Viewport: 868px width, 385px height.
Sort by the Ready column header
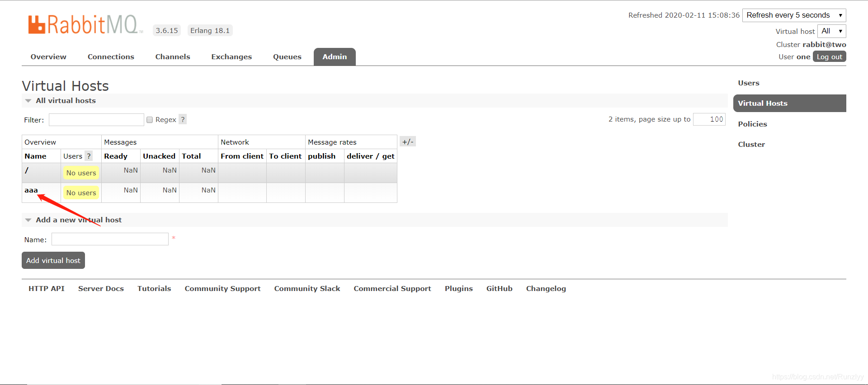(x=116, y=156)
